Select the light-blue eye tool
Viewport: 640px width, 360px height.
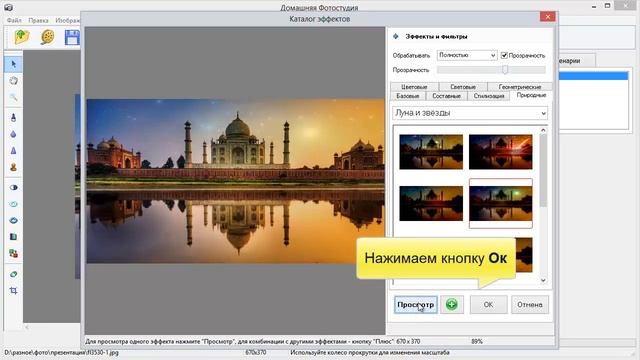13,204
